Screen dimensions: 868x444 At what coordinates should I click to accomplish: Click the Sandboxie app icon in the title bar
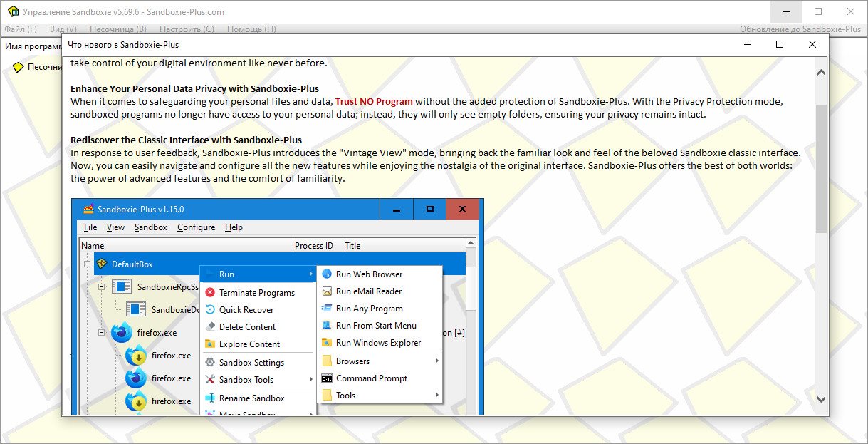[12, 11]
